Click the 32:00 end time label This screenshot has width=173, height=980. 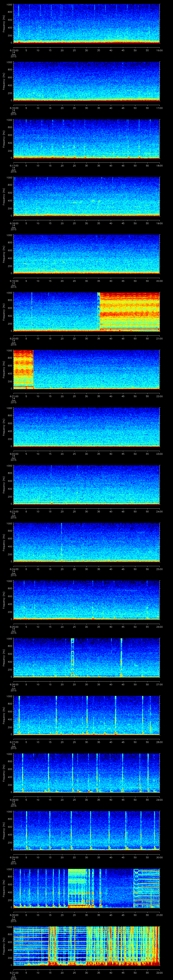[160, 972]
